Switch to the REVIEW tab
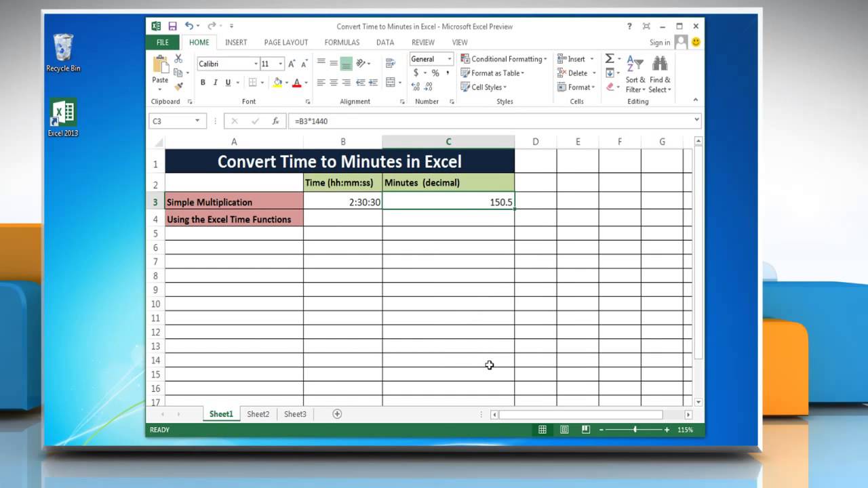This screenshot has height=488, width=868. 423,42
